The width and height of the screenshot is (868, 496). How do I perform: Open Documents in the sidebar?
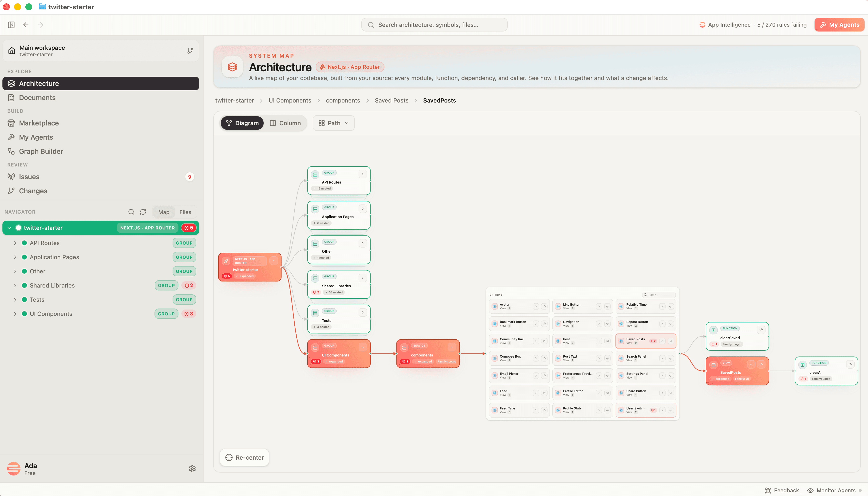click(x=101, y=98)
